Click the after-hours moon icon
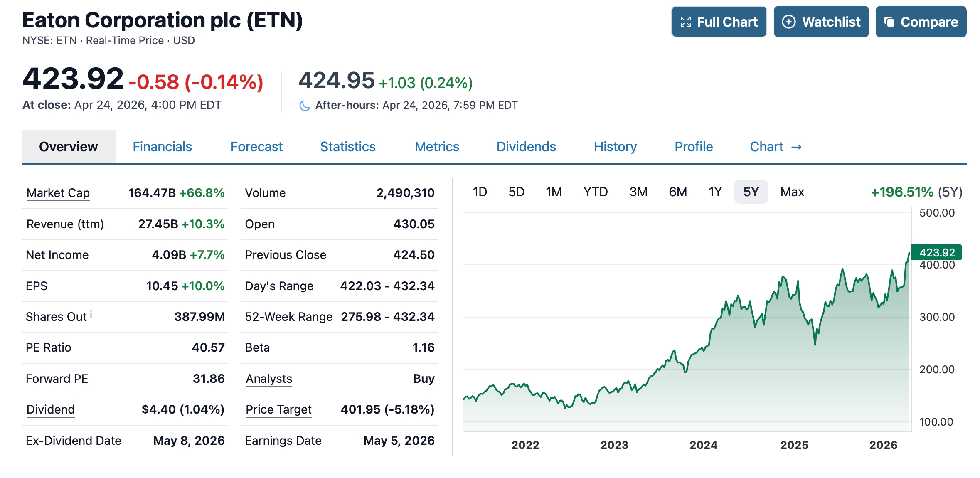 [305, 106]
